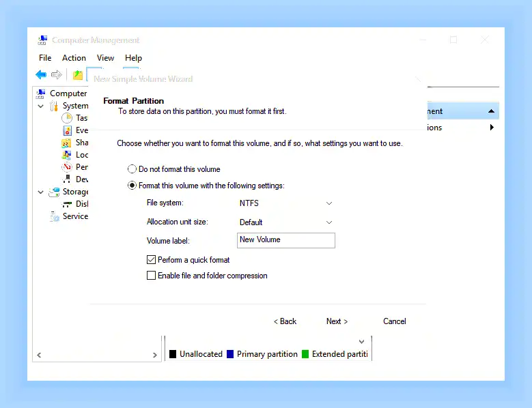Select the Storage tree row label
The width and height of the screenshot is (532, 408).
click(x=75, y=192)
